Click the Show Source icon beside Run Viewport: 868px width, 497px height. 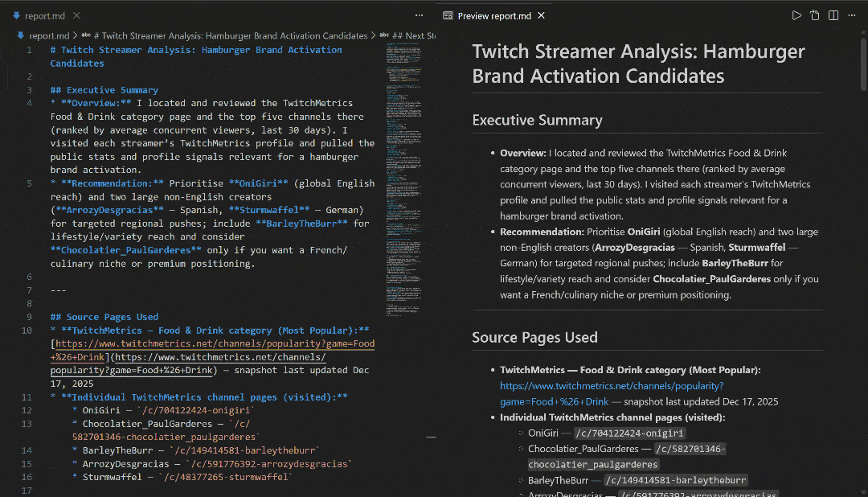(x=815, y=15)
